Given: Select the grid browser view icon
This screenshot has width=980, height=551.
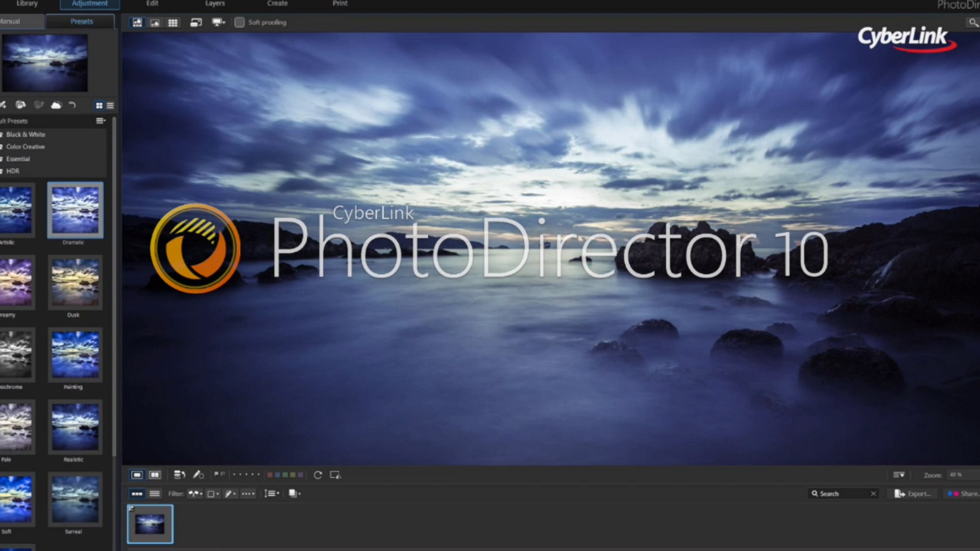Looking at the screenshot, I should click(x=173, y=23).
